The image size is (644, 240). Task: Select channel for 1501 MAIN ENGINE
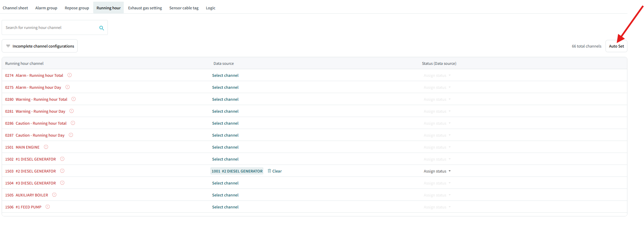pyautogui.click(x=225, y=147)
